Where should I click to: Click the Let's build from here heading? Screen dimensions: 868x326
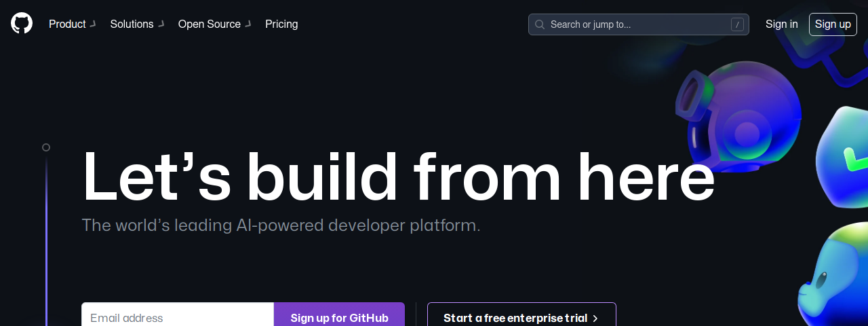pos(398,178)
